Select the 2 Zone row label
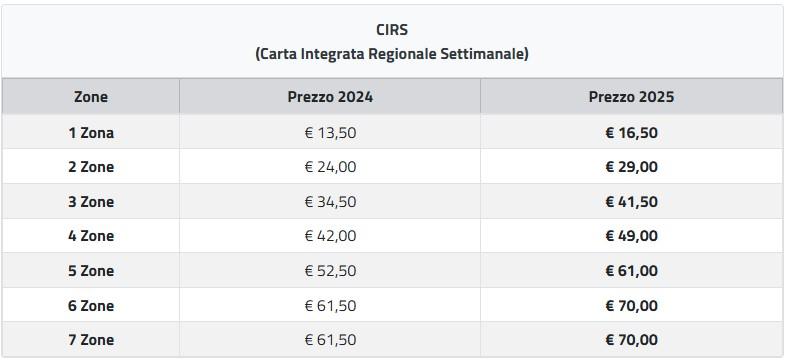 pyautogui.click(x=91, y=167)
